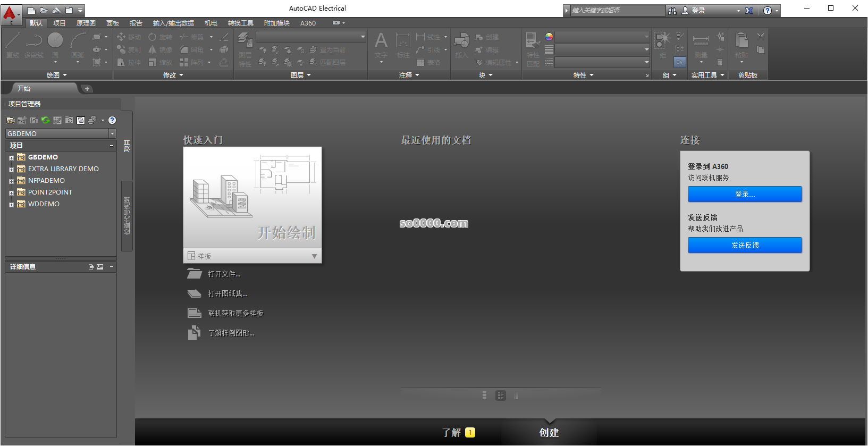Image resolution: width=868 pixels, height=446 pixels.
Task: Click the blue 登录... button
Action: click(745, 194)
